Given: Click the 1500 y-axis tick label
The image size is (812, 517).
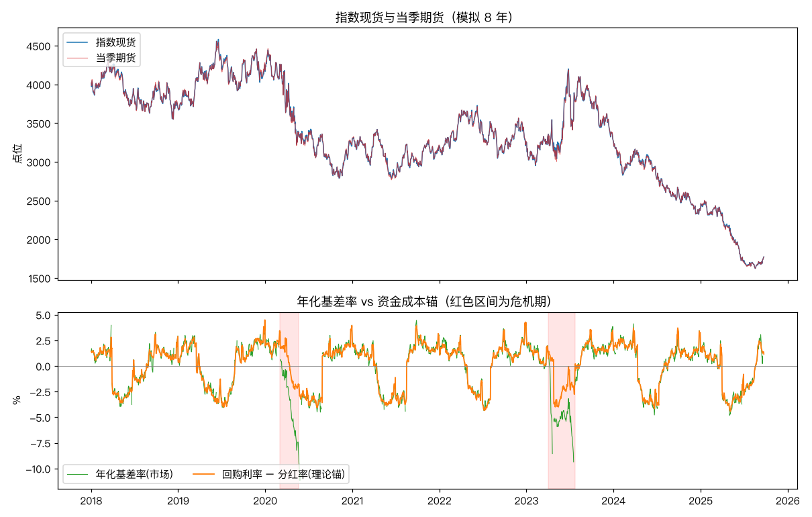Looking at the screenshot, I should 39,278.
